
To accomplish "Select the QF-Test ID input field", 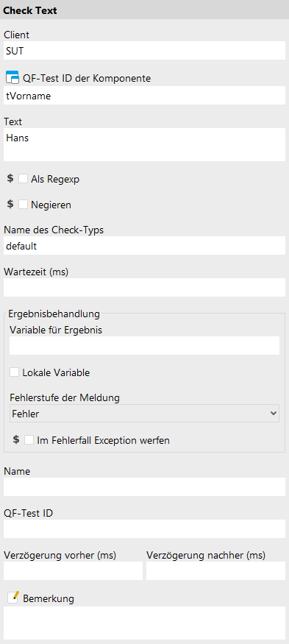I will coord(144,529).
